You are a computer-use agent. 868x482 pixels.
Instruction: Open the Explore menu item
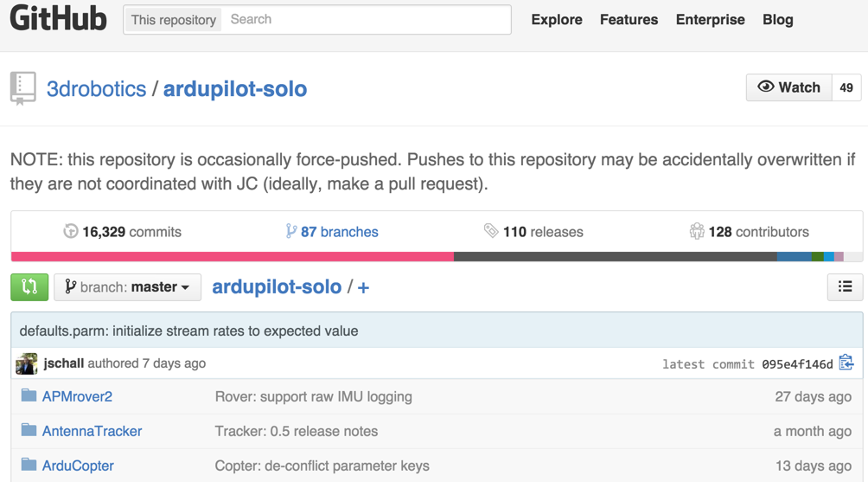click(557, 20)
